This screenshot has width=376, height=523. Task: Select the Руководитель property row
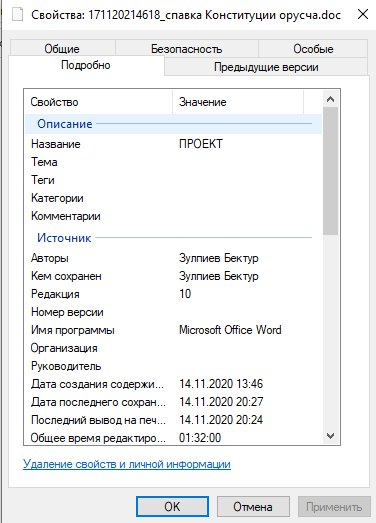pos(173,366)
